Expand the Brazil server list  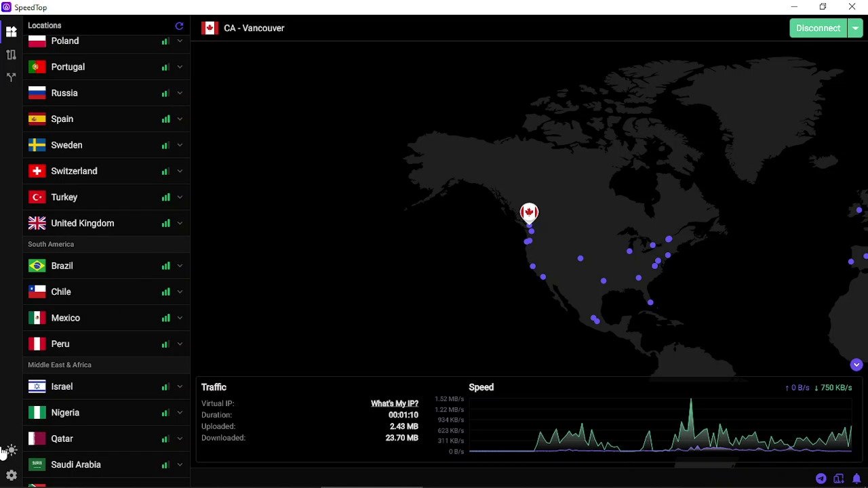pos(180,266)
